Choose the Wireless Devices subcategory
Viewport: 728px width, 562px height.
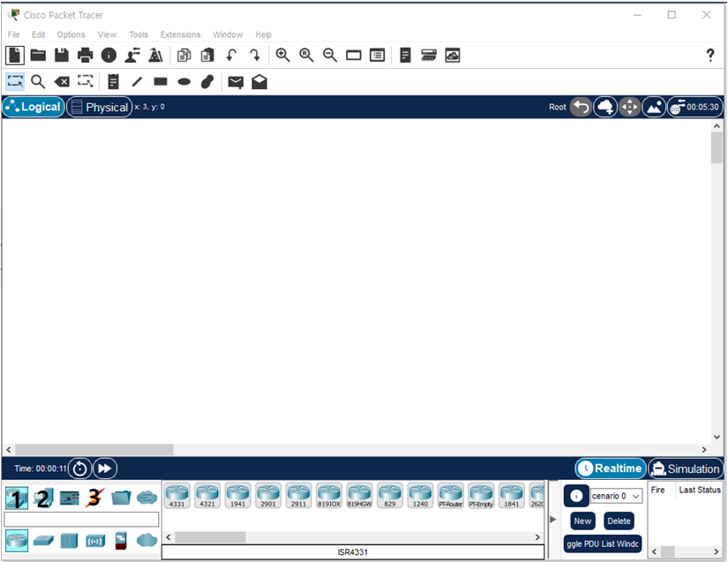pyautogui.click(x=94, y=541)
